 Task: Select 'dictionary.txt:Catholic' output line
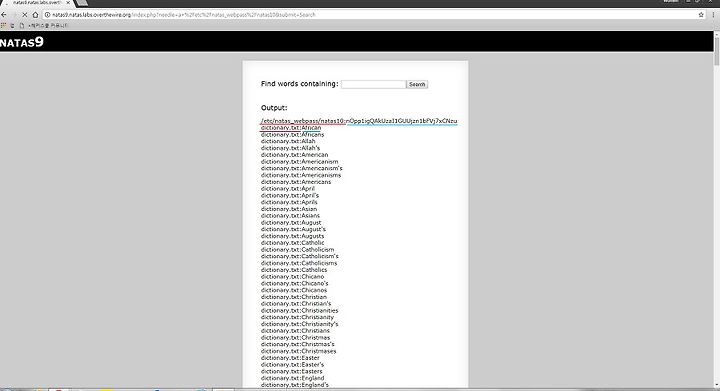click(x=292, y=242)
